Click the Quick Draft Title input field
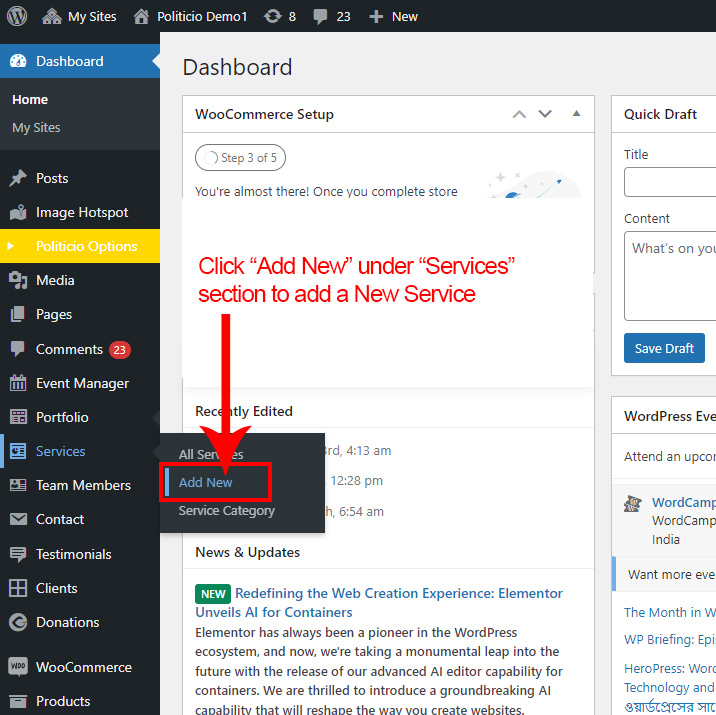716x715 pixels. click(670, 182)
